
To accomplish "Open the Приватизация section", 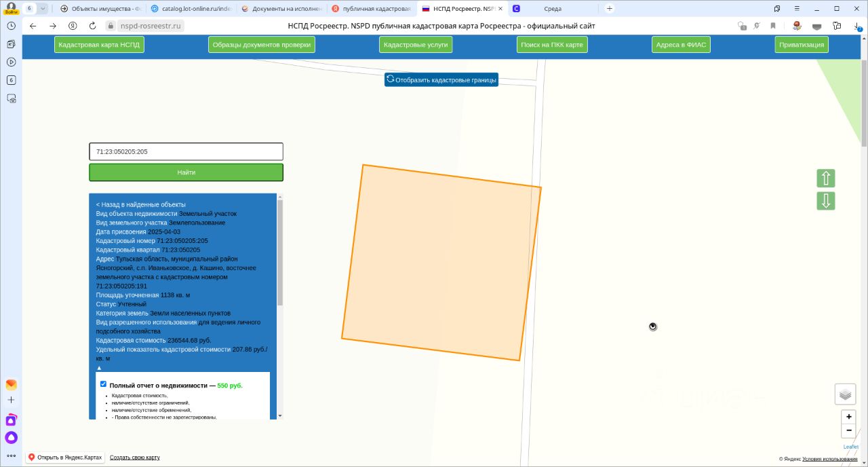I will 802,45.
